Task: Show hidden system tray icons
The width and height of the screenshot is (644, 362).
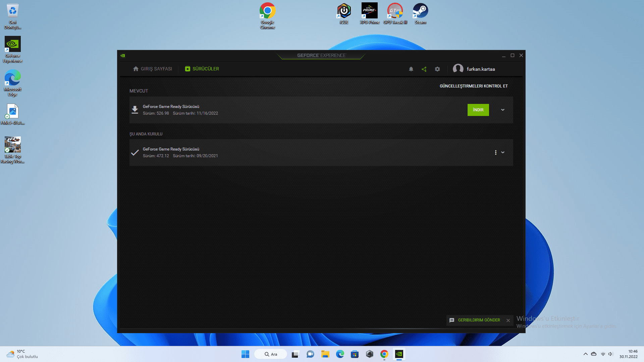Action: point(585,354)
